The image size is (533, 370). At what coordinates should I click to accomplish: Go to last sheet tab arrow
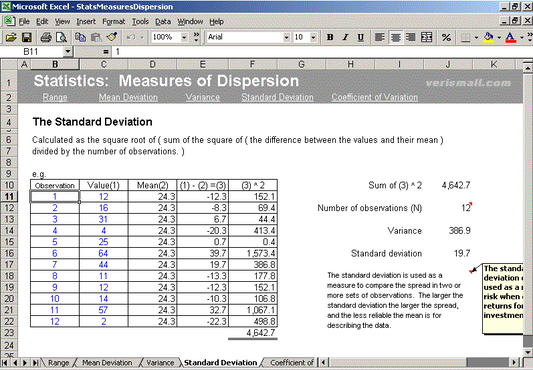click(x=35, y=363)
